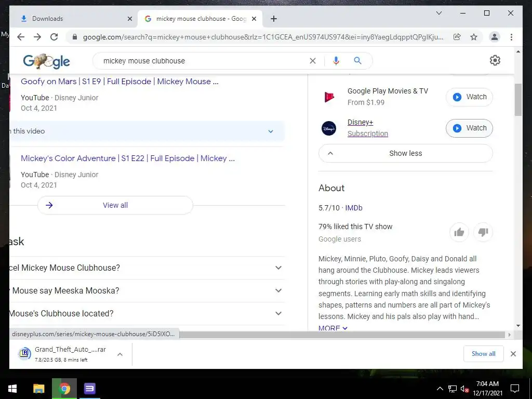Viewport: 532px width, 399px height.
Task: Open the tab search chevron in the title bar
Action: click(x=438, y=13)
